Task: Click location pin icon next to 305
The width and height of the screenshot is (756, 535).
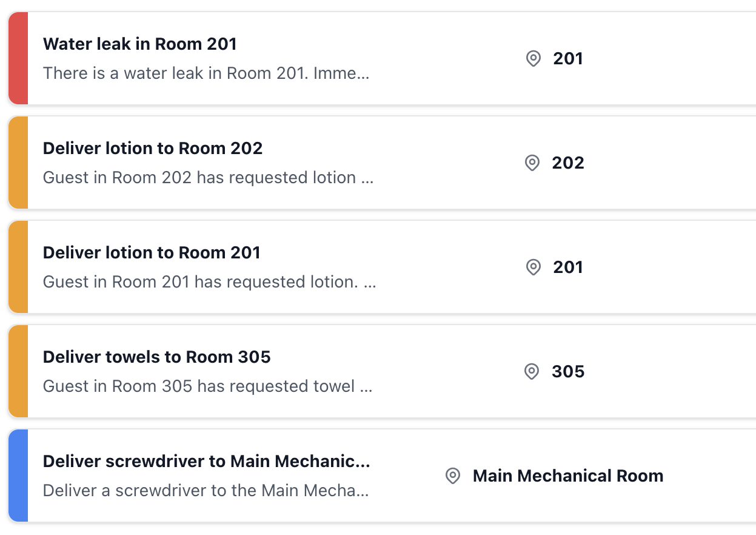Action: coord(532,372)
